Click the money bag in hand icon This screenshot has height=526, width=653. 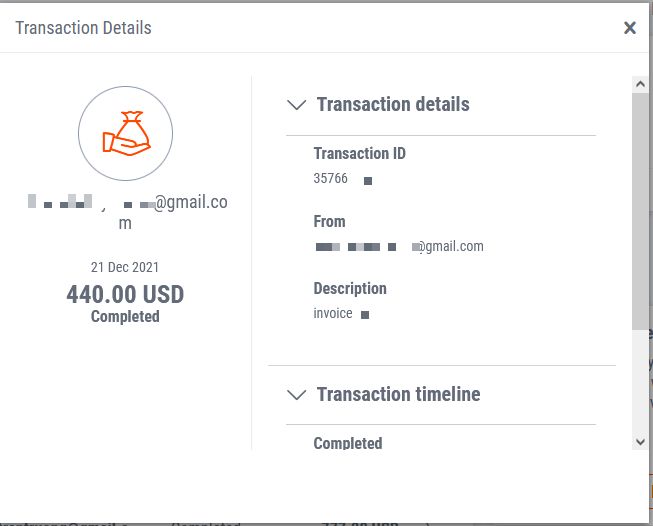(x=126, y=134)
